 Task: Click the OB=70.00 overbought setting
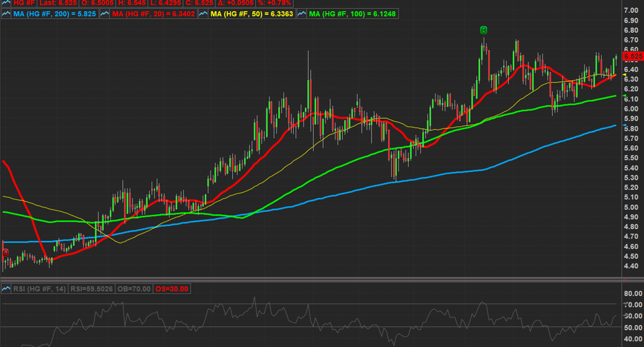point(134,289)
